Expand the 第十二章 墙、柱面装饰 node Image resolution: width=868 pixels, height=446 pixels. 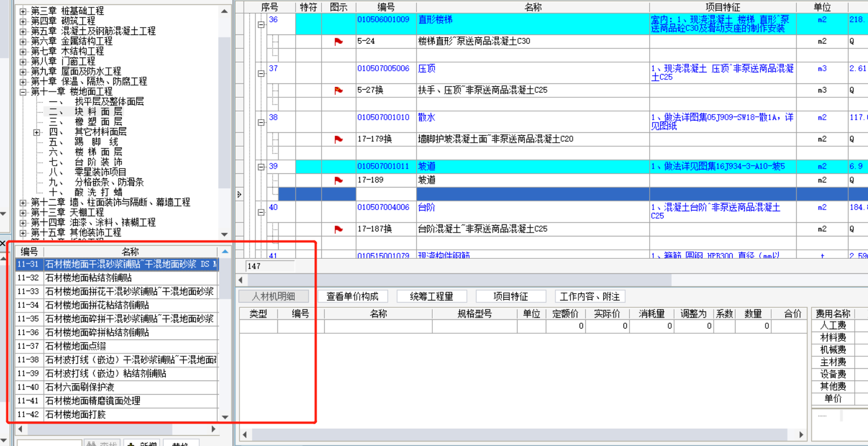(x=23, y=203)
